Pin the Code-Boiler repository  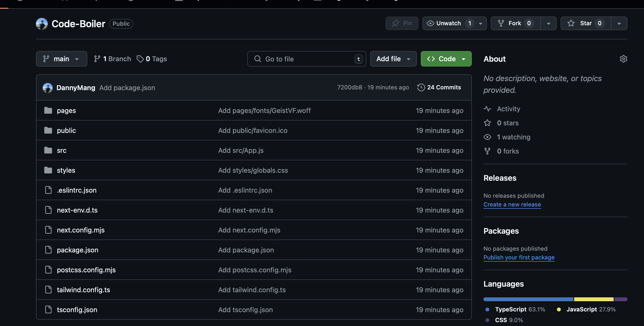pos(402,24)
